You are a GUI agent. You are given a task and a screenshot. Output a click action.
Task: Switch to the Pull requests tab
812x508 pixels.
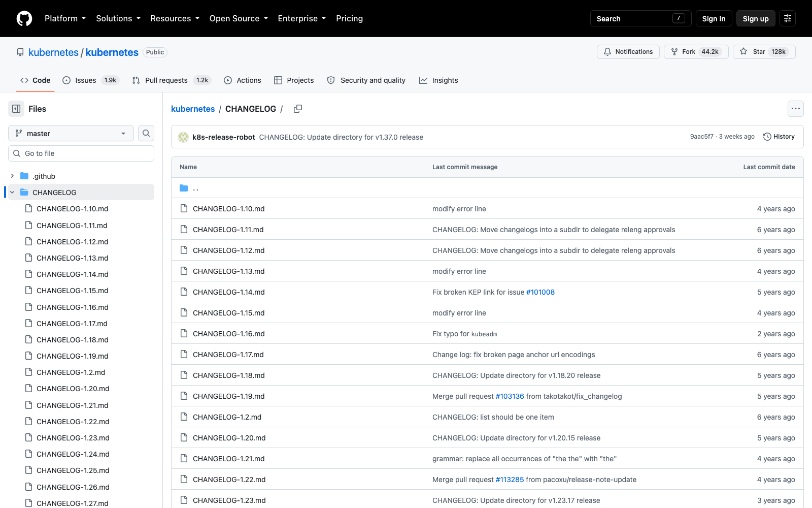(x=171, y=80)
